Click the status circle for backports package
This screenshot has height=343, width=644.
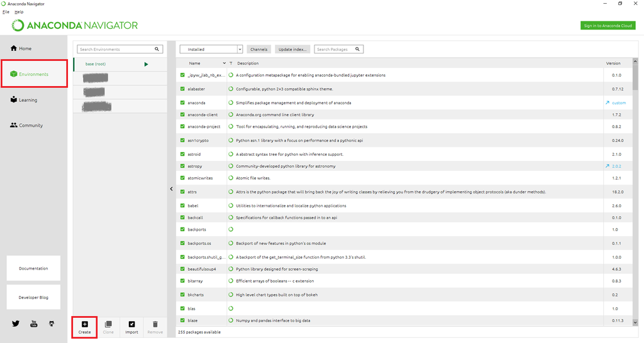pos(231,229)
